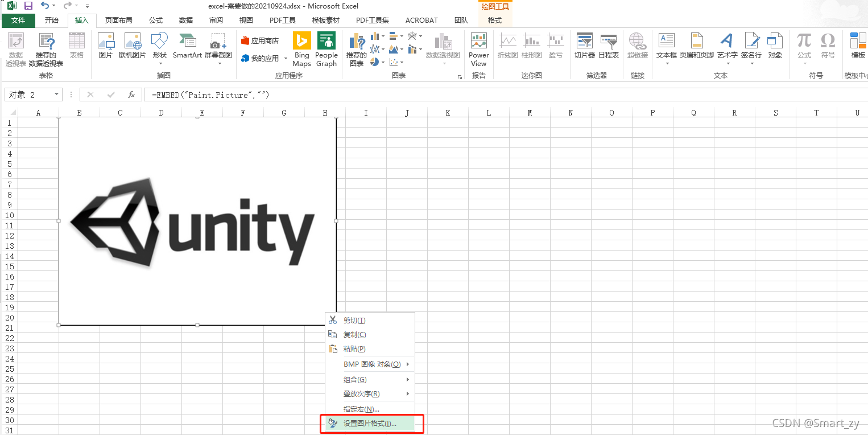Choose Paste from context menu
868x435 pixels.
[370, 348]
